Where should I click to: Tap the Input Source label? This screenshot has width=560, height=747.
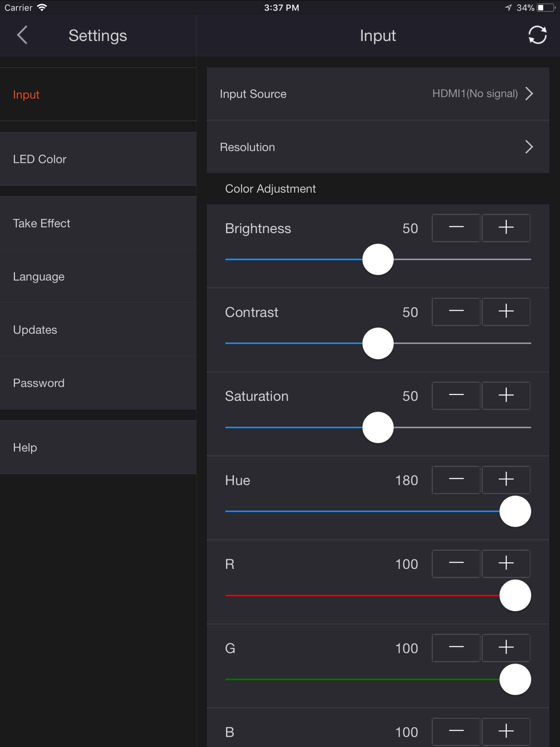coord(253,94)
